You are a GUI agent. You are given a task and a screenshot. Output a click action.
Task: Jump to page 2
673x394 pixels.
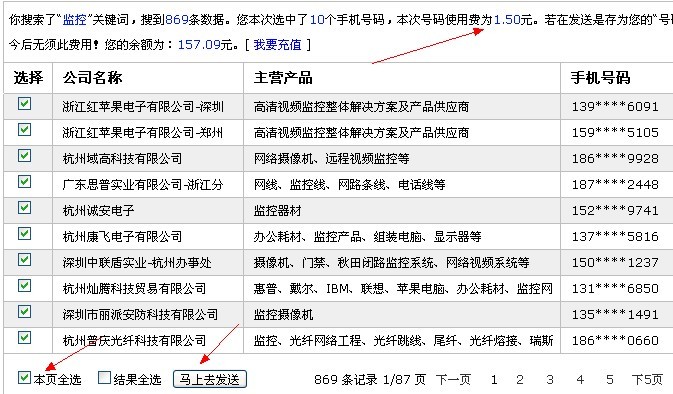[x=520, y=380]
